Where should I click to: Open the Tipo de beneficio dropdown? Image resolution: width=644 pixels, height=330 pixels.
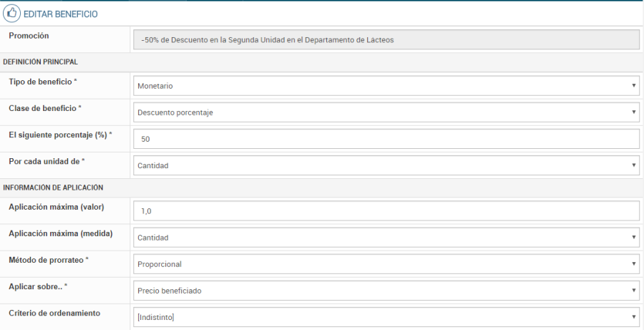tap(386, 86)
